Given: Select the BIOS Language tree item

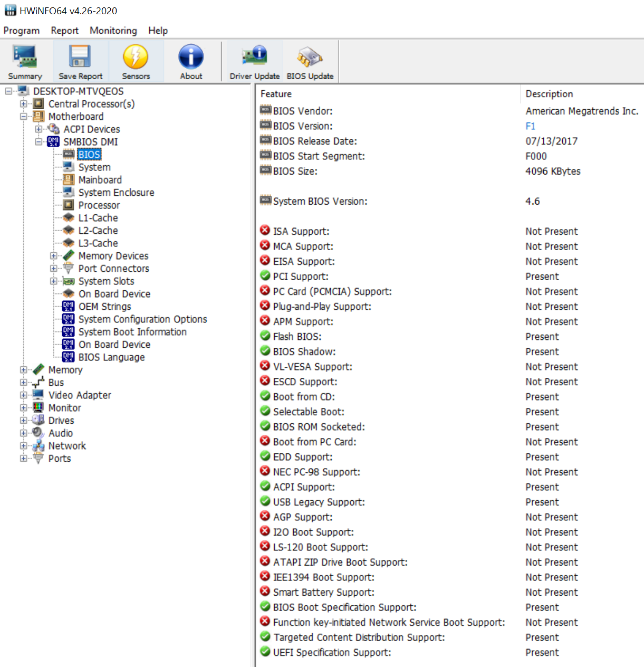Looking at the screenshot, I should click(x=111, y=357).
